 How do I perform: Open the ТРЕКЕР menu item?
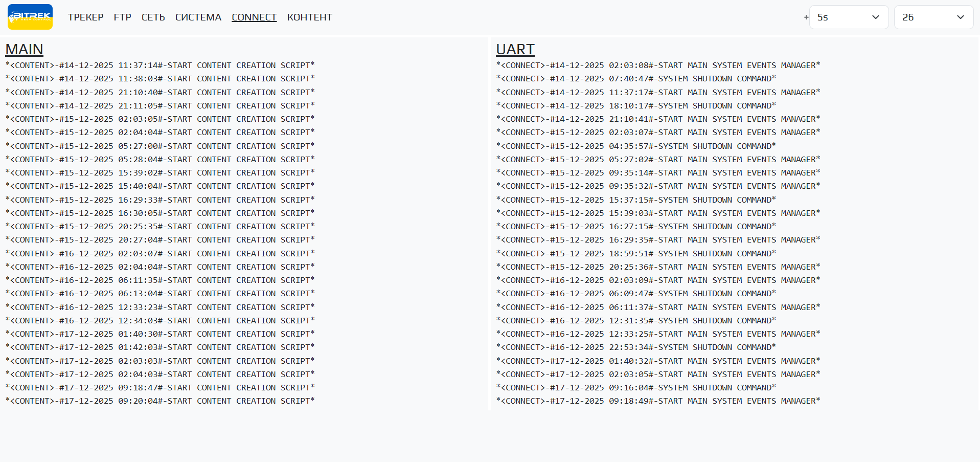point(85,17)
